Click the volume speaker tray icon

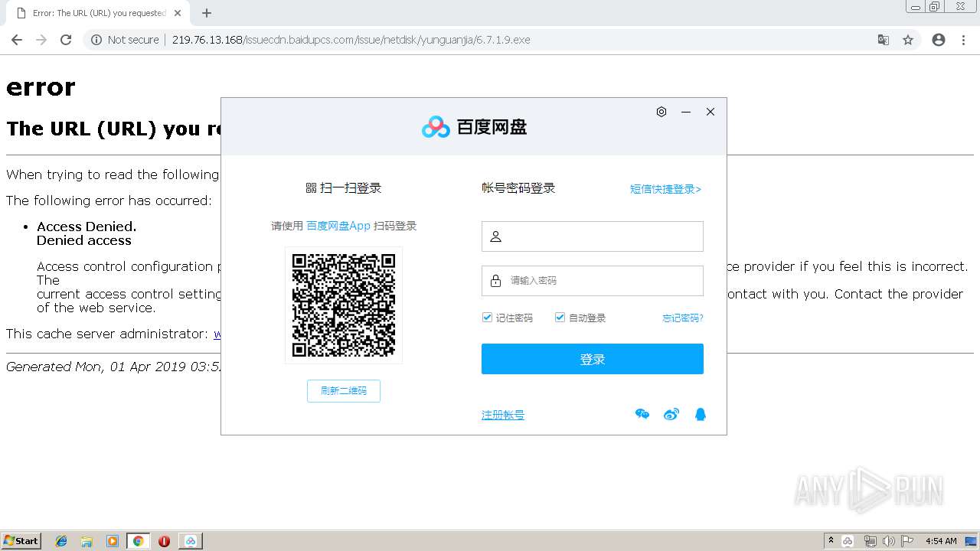[888, 541]
